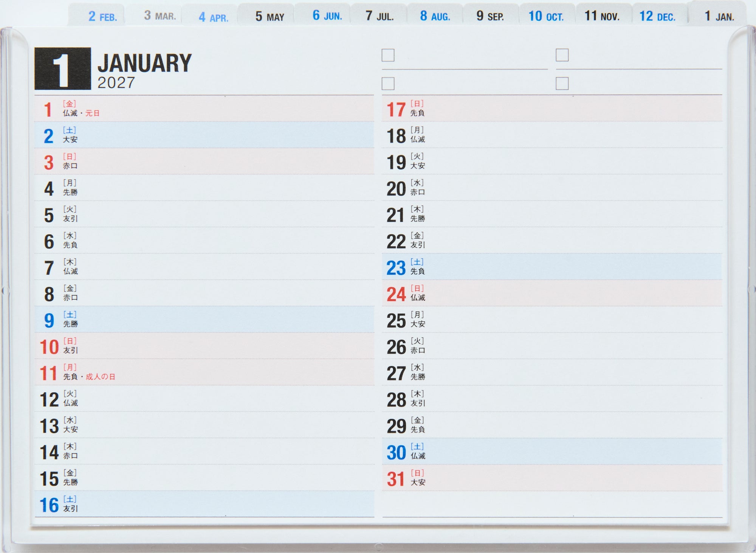Click date 29 先負

[x=552, y=425]
